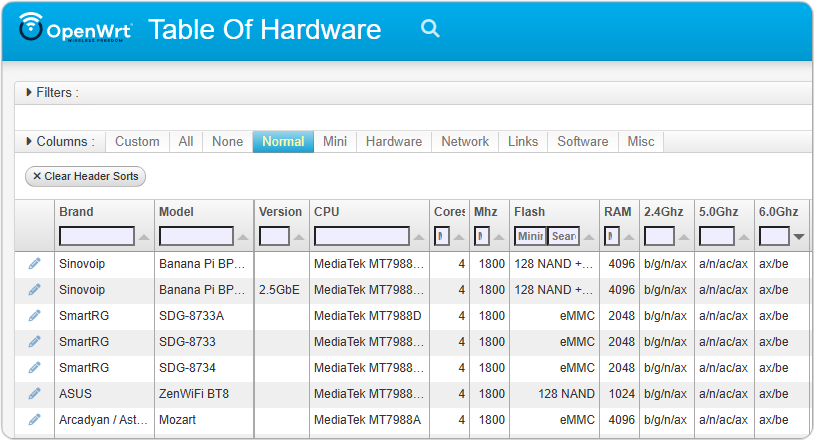Edit the first Sinovoip row pencil icon
Image resolution: width=814 pixels, height=440 pixels.
point(35,263)
